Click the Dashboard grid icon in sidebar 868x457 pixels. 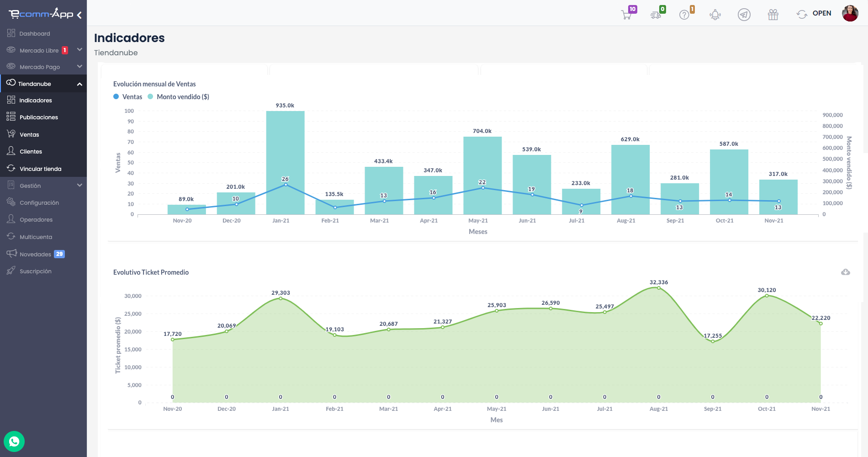11,33
